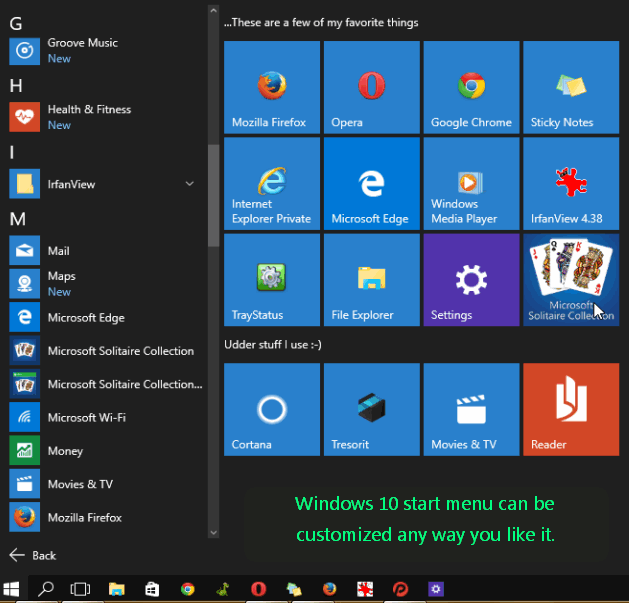The image size is (629, 603).
Task: Open IrfanView from the taskbar
Action: point(365,589)
